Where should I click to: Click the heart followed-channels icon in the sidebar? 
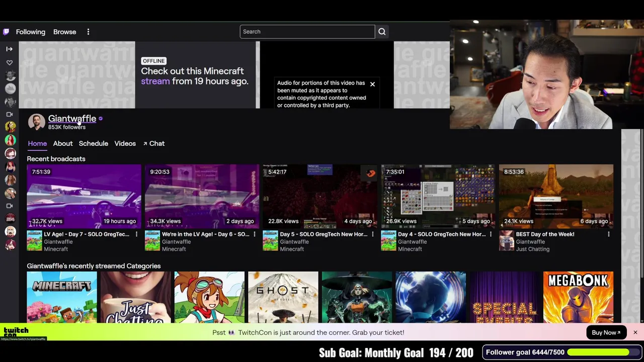pos(10,62)
